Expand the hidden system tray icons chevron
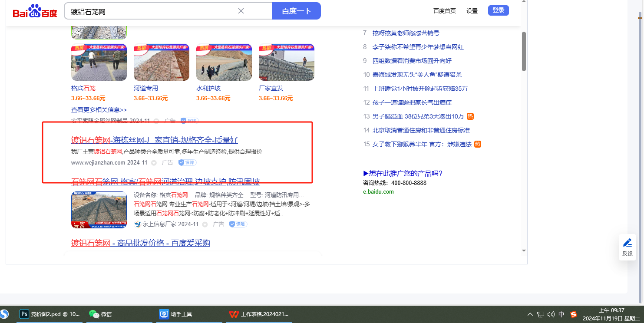The height and width of the screenshot is (323, 644). coord(530,314)
